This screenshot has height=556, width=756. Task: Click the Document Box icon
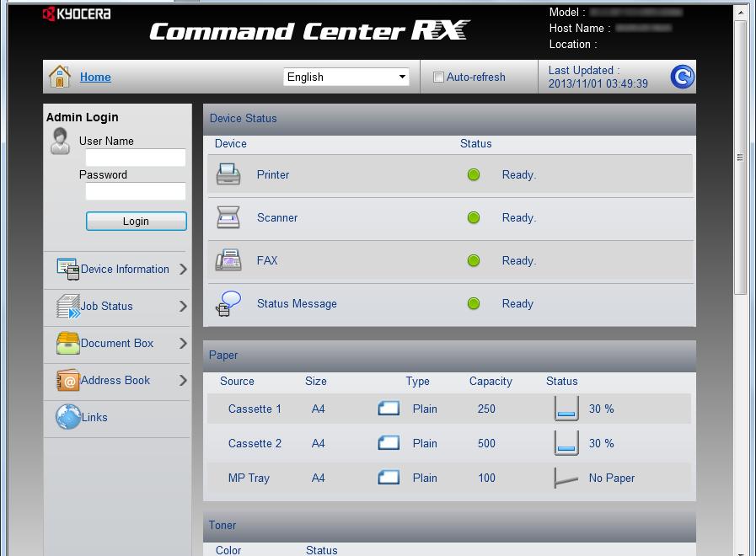(x=67, y=343)
